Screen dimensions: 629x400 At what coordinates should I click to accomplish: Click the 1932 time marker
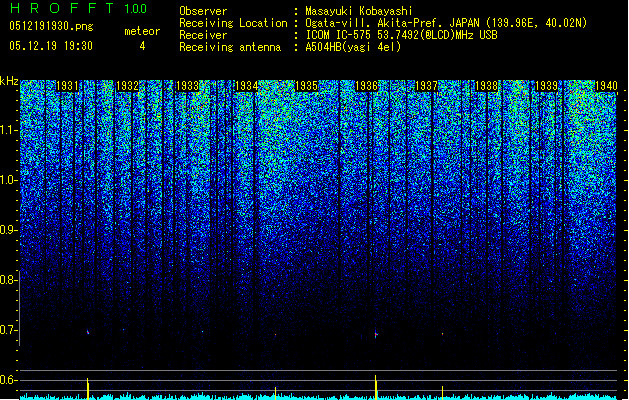click(x=127, y=86)
